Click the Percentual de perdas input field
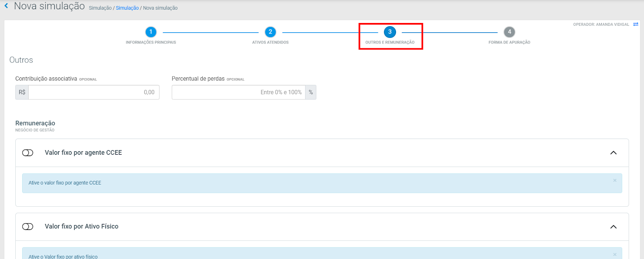 point(239,92)
